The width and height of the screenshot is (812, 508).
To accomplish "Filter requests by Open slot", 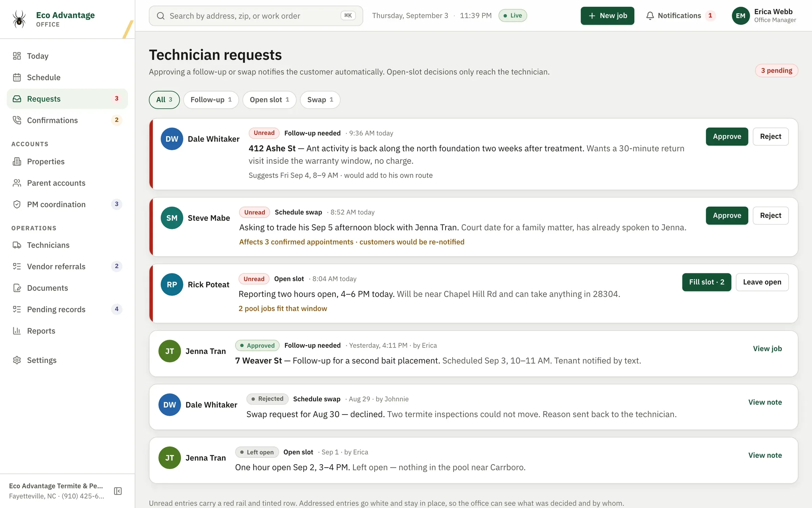I will pyautogui.click(x=269, y=100).
